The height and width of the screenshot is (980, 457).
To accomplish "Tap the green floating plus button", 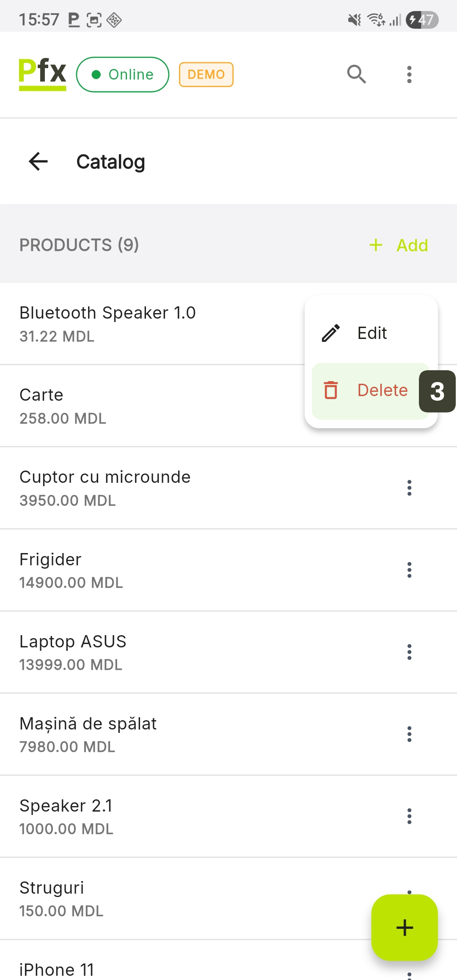I will [x=404, y=927].
